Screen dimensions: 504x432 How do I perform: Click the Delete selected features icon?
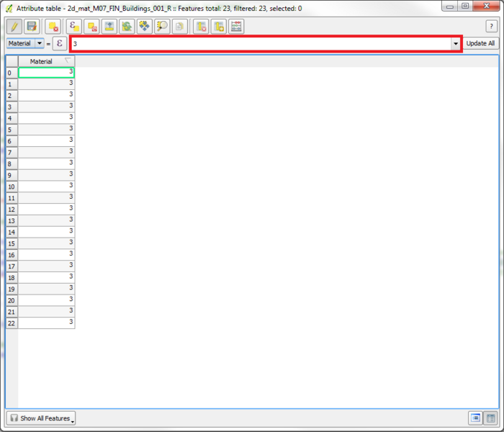53,27
